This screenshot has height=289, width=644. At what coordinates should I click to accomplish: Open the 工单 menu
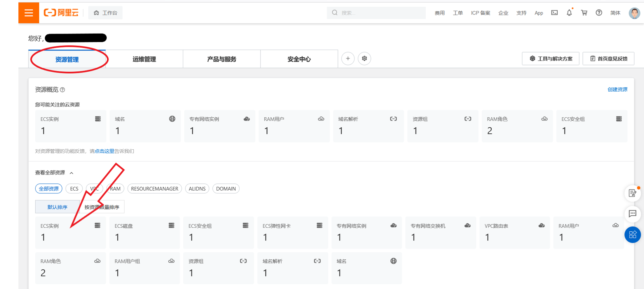(x=458, y=13)
